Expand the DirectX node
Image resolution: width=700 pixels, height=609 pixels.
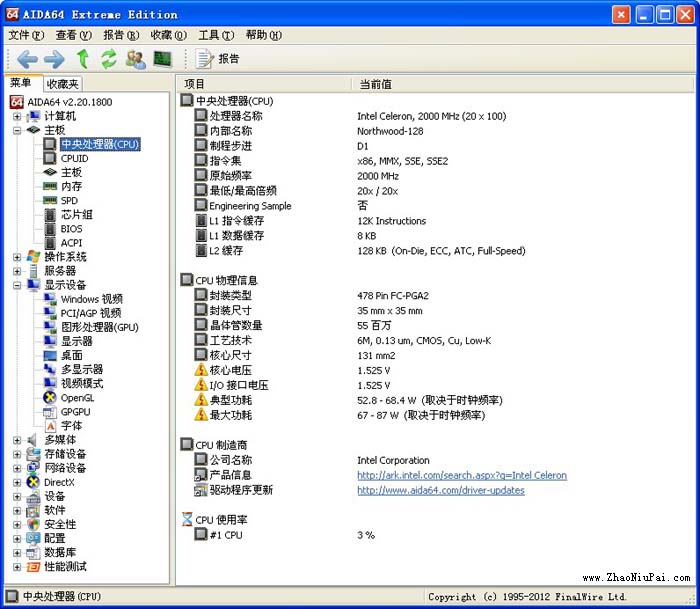17,483
